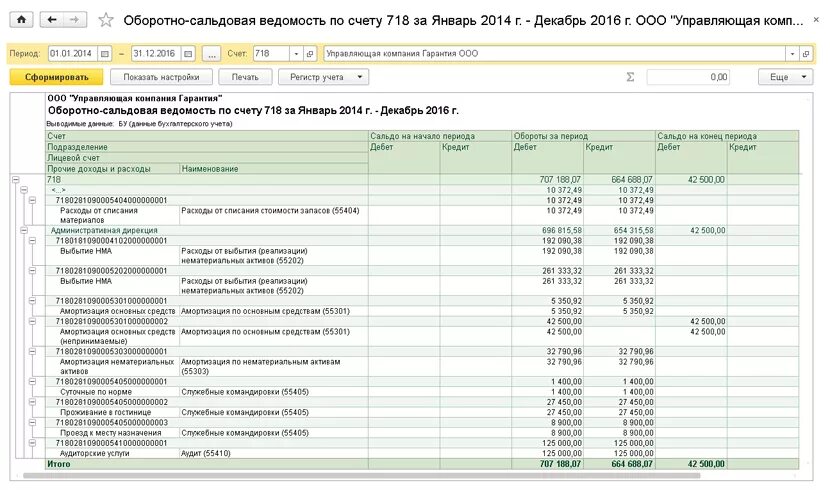
Task: Add report to favorites star
Action: (106, 20)
